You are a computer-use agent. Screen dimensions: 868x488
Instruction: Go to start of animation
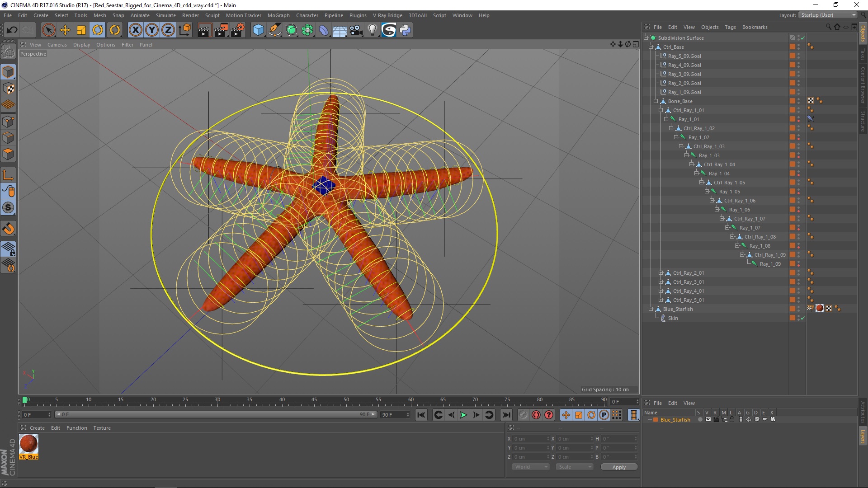(x=421, y=415)
